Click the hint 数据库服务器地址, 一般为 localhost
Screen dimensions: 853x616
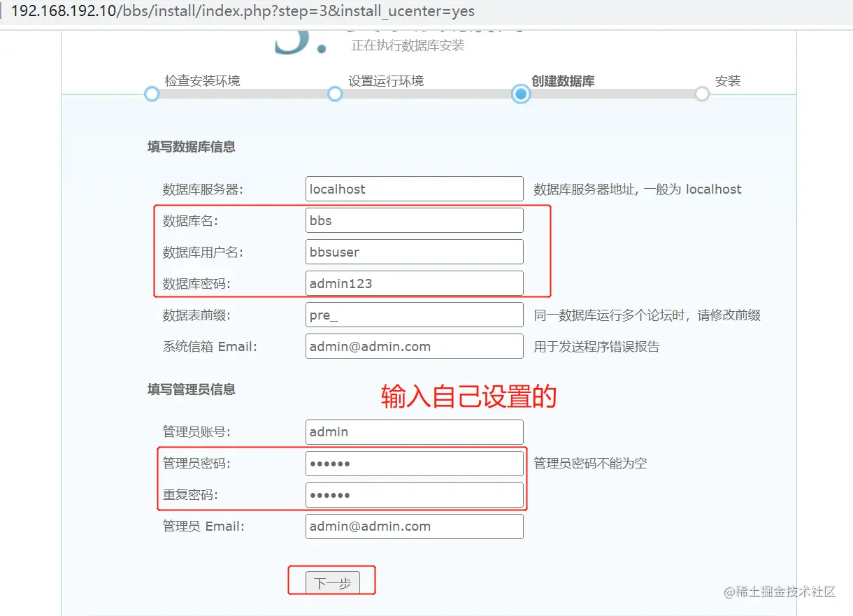click(638, 189)
